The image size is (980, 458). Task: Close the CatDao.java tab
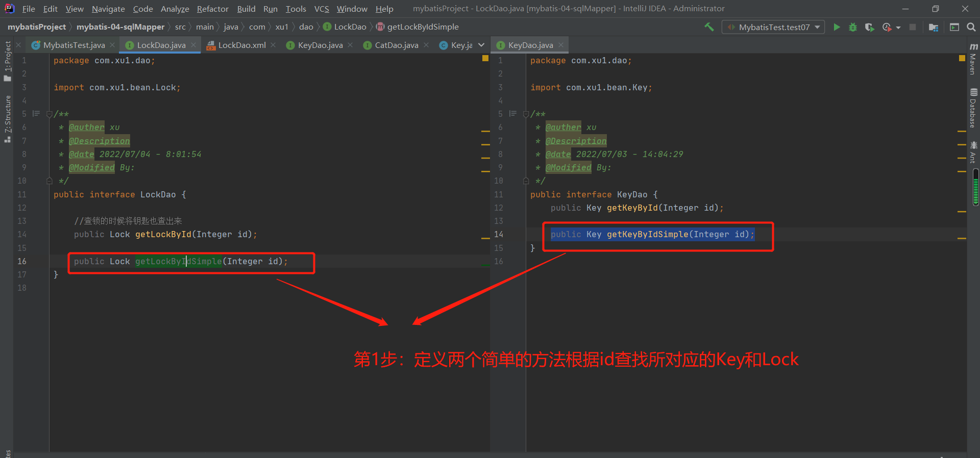pyautogui.click(x=426, y=45)
